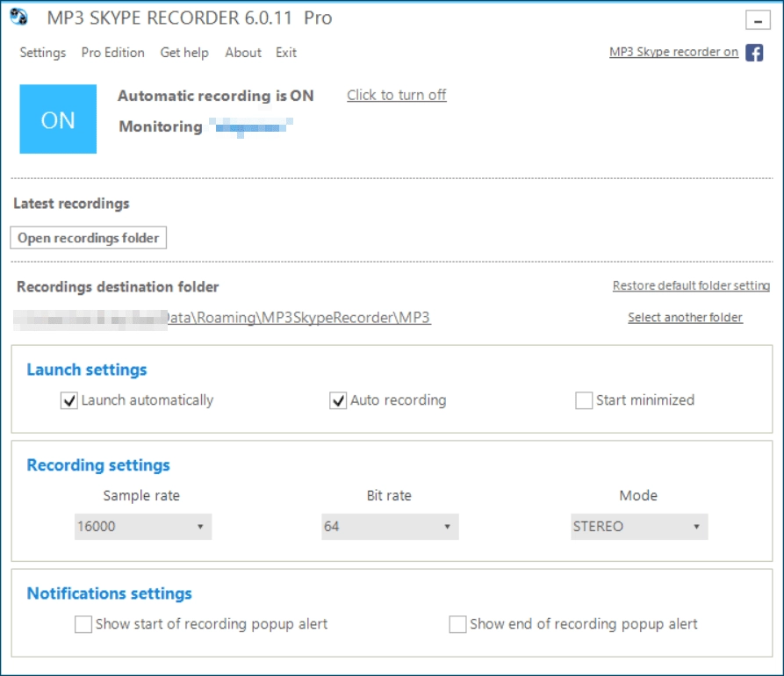Enable Show end of recording popup alert

click(x=457, y=624)
